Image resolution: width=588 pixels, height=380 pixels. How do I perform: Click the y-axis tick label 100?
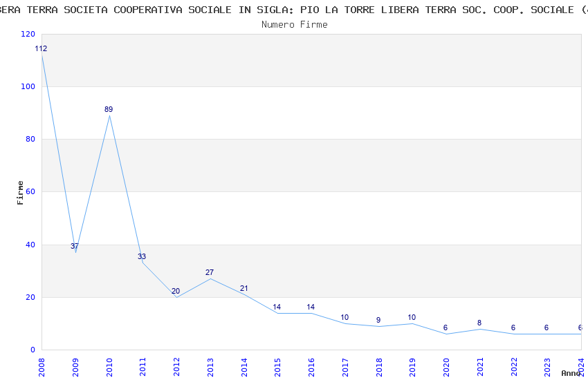(x=28, y=86)
